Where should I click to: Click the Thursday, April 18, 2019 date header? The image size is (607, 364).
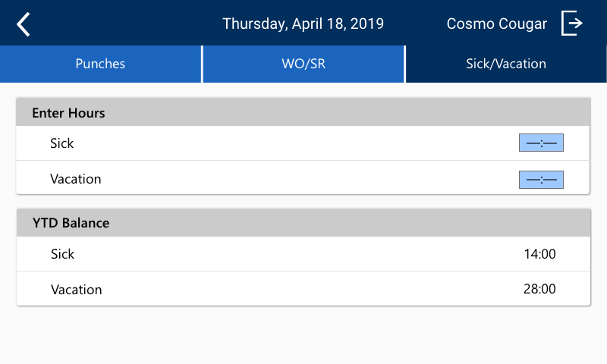[303, 24]
